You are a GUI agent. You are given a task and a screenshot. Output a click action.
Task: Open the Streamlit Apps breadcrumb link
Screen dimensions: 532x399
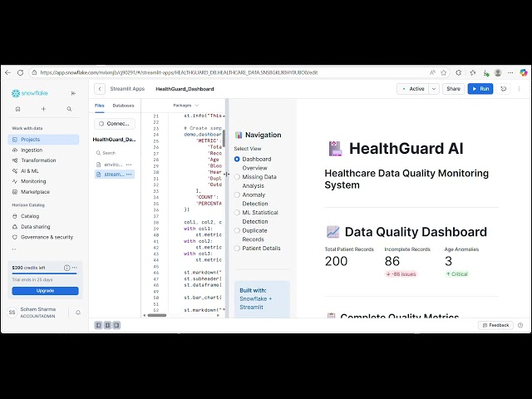pos(127,89)
